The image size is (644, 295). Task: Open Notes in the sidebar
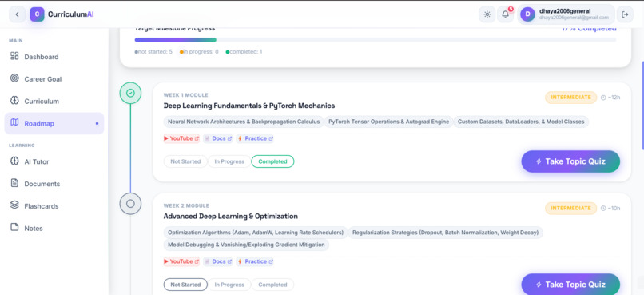click(x=54, y=229)
